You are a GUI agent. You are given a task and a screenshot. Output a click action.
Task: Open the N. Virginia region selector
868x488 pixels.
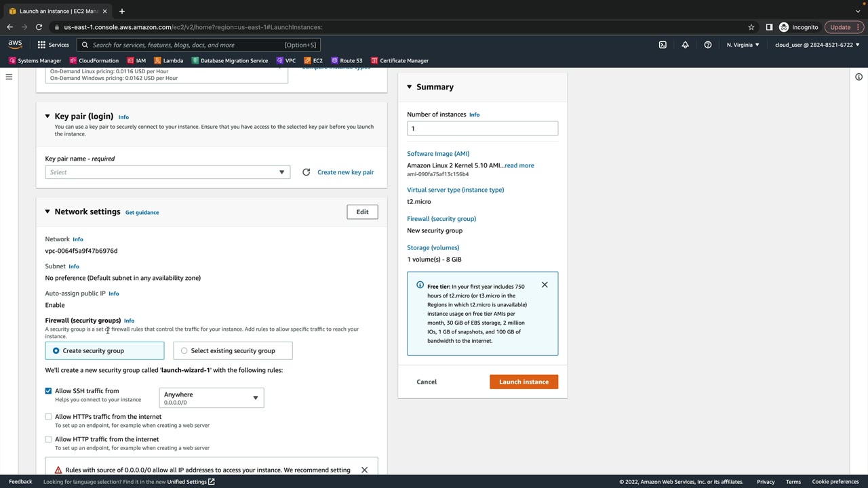743,45
